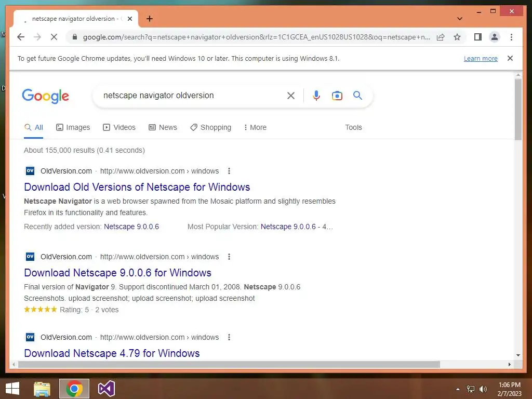The image size is (532, 399).
Task: Dismiss the Windows update notification bar
Action: point(510,58)
